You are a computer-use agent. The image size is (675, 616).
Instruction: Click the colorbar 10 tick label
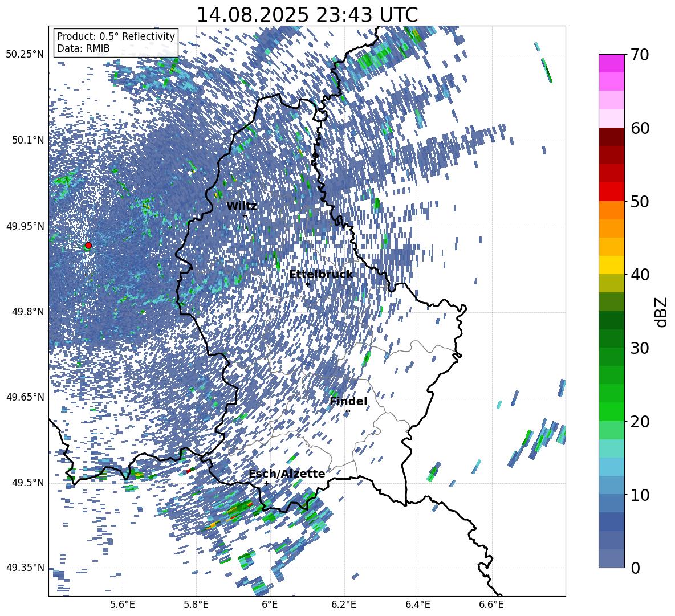tap(639, 495)
